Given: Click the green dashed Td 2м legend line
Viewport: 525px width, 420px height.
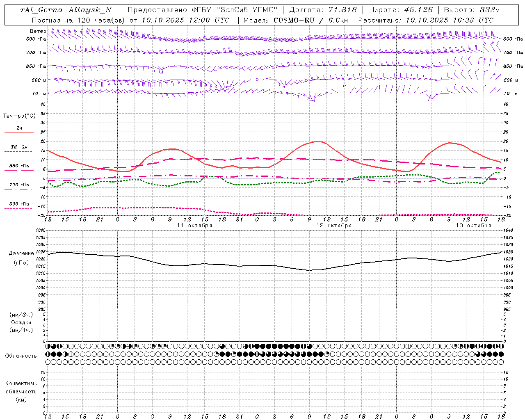Looking at the screenshot, I should pyautogui.click(x=19, y=151).
